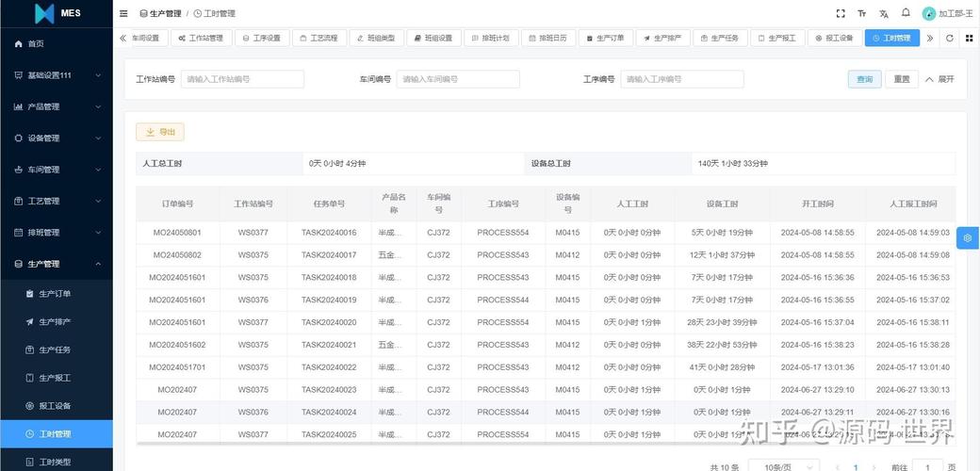Screen dimensions: 980x471
Task: Click 生产管理 breadcrumb link
Action: pyautogui.click(x=161, y=13)
